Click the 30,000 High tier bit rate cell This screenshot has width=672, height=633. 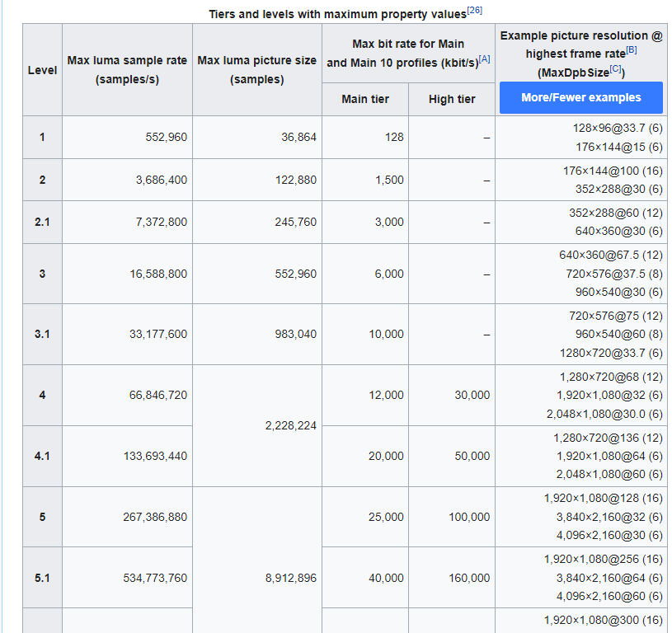pos(452,395)
